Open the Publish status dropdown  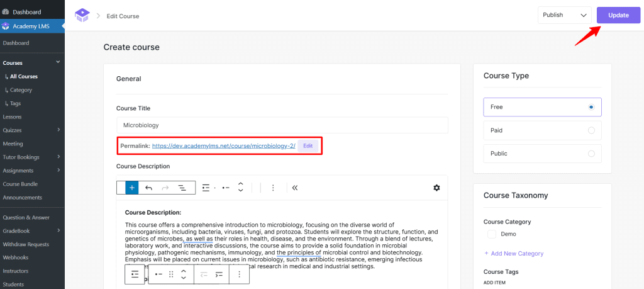[564, 15]
